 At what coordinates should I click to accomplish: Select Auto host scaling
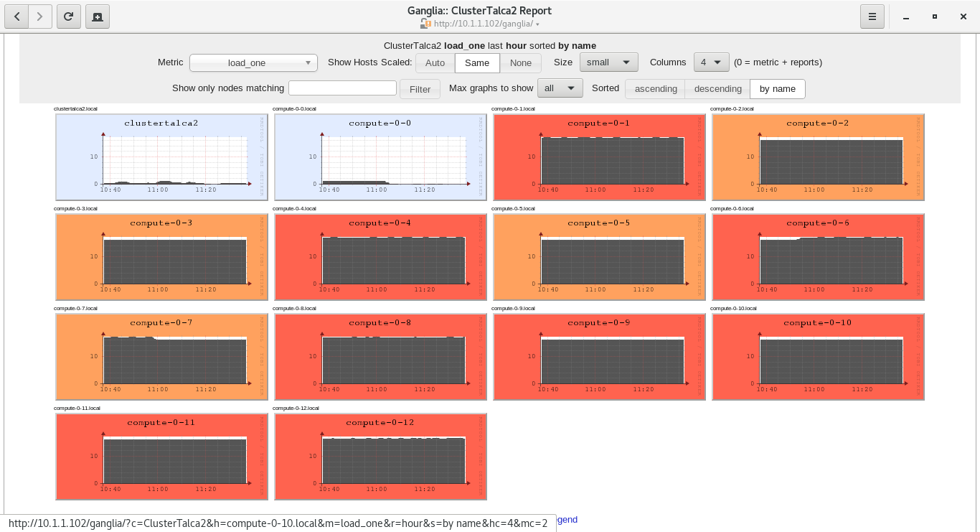435,63
